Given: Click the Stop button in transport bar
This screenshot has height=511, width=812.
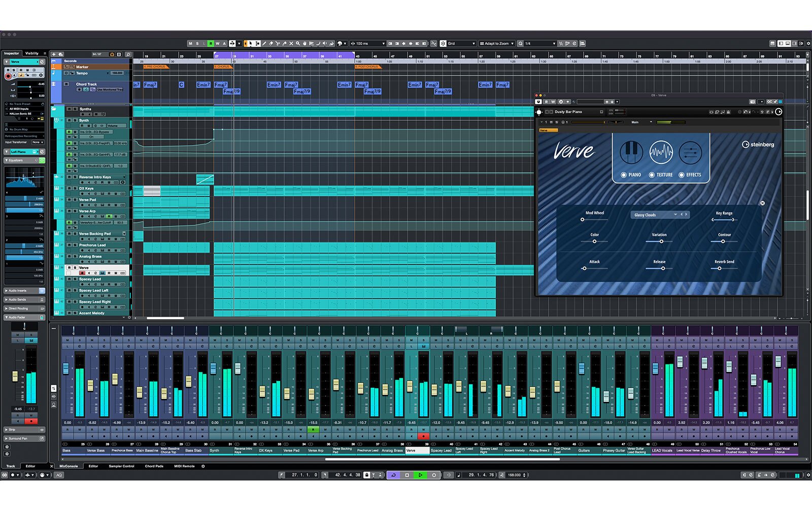Looking at the screenshot, I should [x=407, y=475].
